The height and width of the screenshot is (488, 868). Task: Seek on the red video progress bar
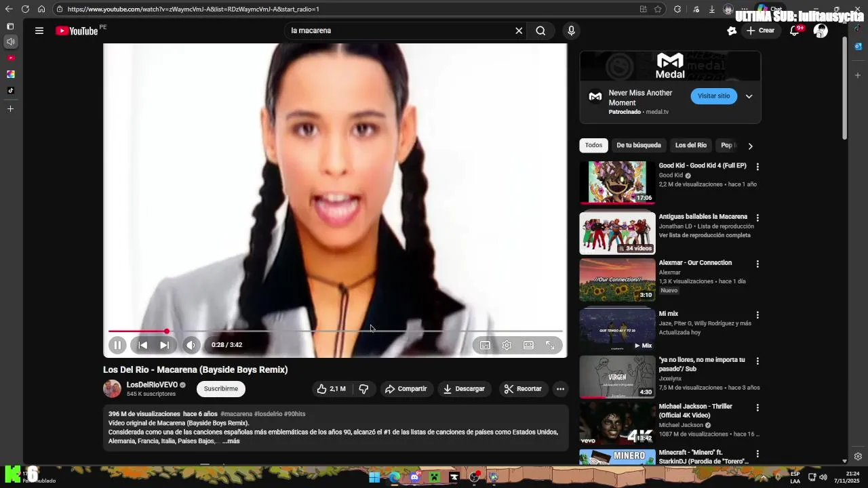[335, 331]
